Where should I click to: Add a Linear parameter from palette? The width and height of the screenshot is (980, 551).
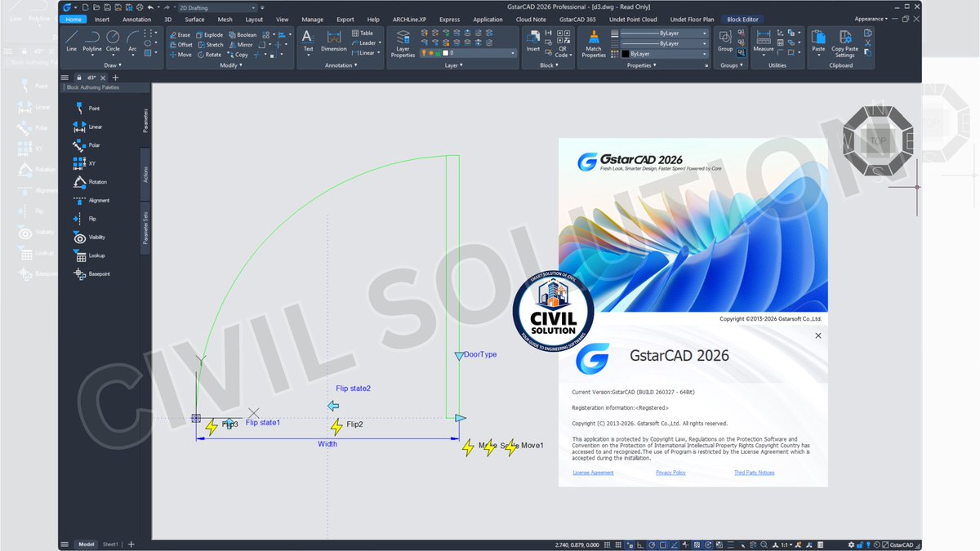(x=88, y=127)
